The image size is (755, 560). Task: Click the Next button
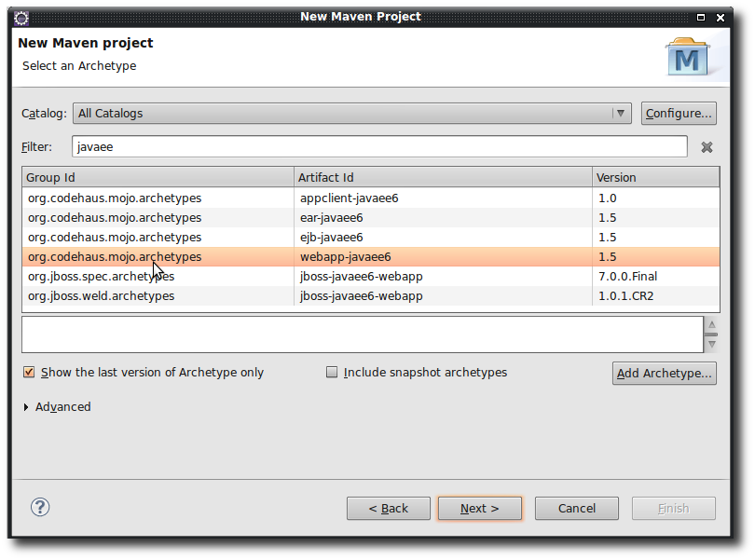(x=479, y=508)
